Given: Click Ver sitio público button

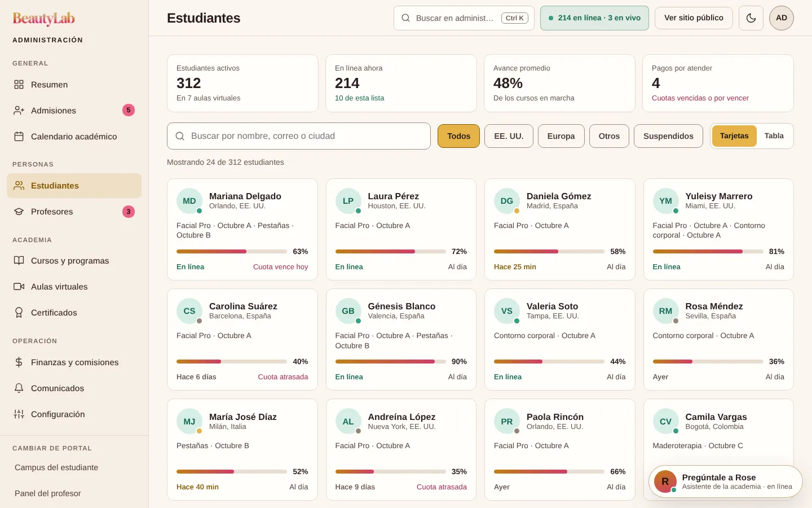Looking at the screenshot, I should (694, 18).
